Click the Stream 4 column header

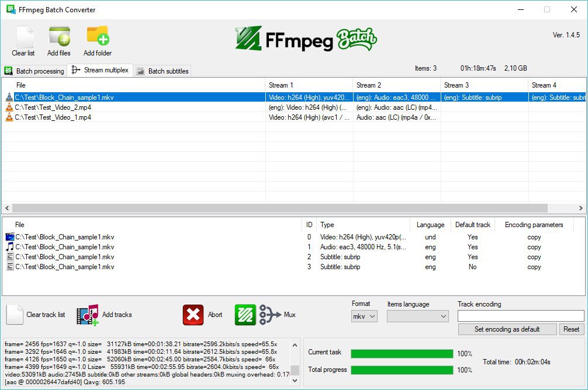pos(557,85)
